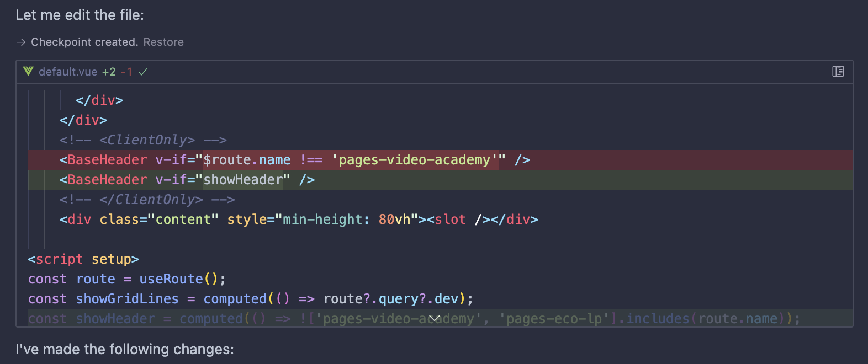Open the diff view panel icon

pos(838,71)
